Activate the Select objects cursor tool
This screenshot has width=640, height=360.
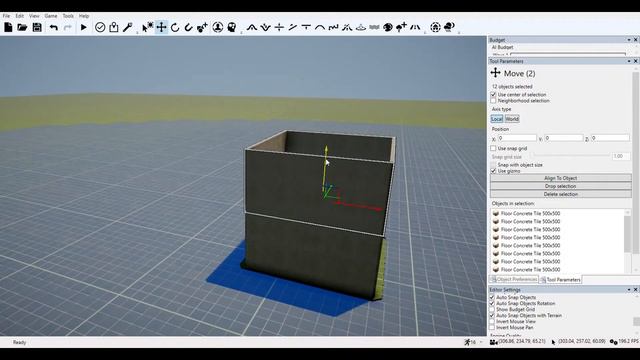coord(147,27)
